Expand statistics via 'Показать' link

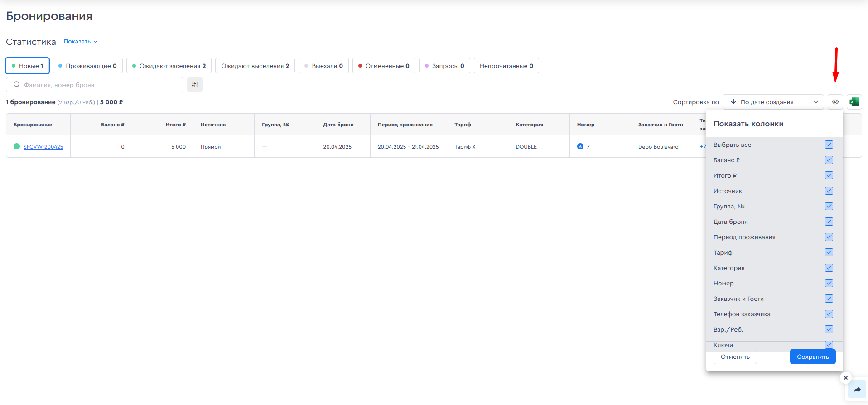pyautogui.click(x=80, y=42)
